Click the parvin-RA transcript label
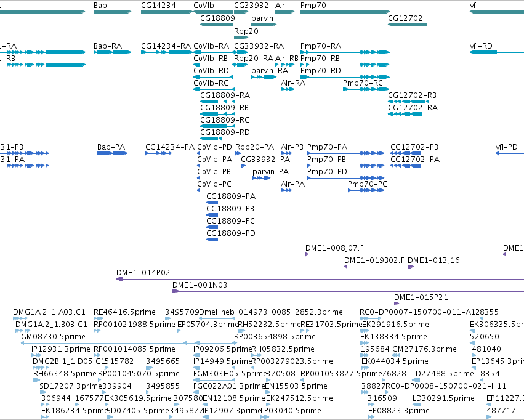Screen dimensions: 524x420 click(270, 71)
